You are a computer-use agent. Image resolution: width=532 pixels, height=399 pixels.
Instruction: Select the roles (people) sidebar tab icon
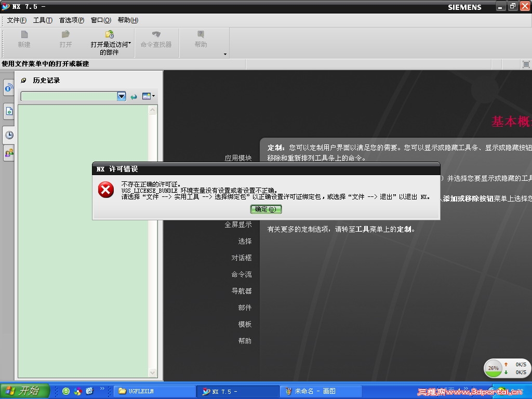coord(9,153)
